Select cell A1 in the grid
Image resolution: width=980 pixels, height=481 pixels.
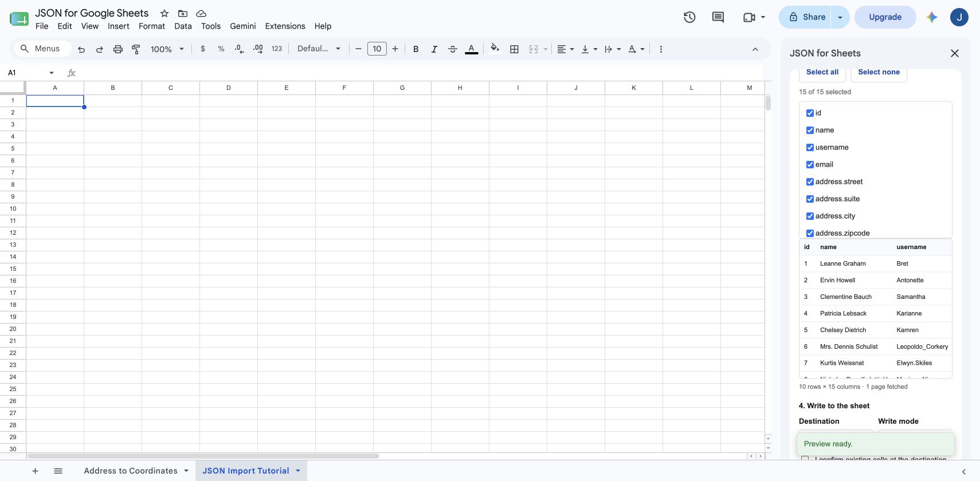click(x=55, y=101)
